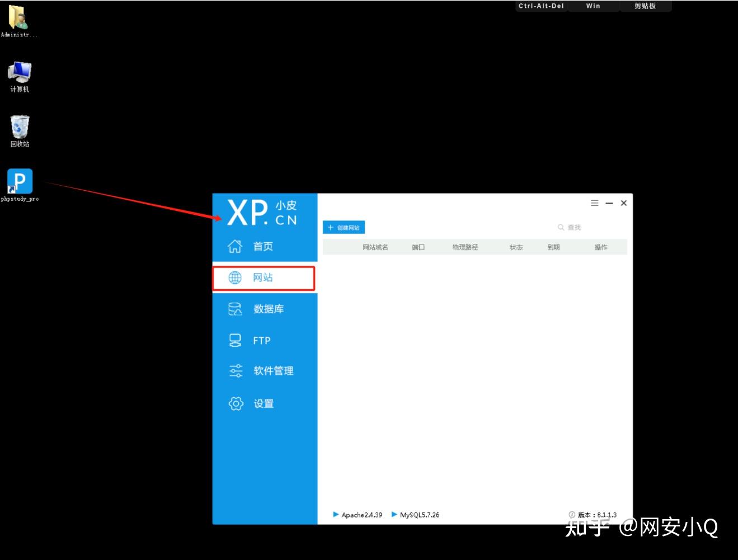Click the MySQL5.7.26 play arrow icon
738x560 pixels.
pyautogui.click(x=394, y=514)
